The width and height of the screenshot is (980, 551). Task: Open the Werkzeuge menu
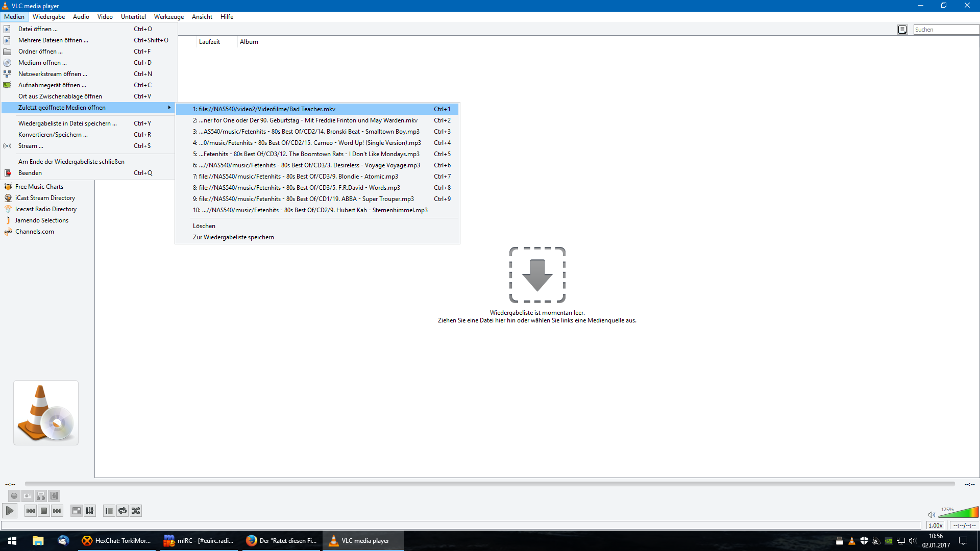coord(169,17)
